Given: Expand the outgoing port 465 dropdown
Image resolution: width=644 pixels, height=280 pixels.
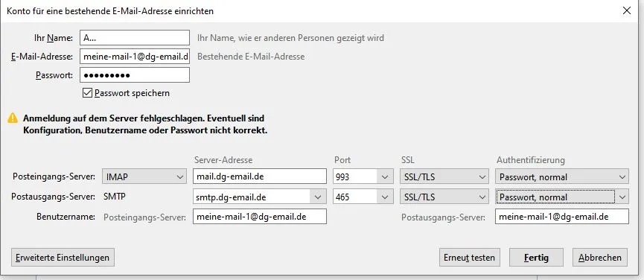Looking at the screenshot, I should pos(361,197).
